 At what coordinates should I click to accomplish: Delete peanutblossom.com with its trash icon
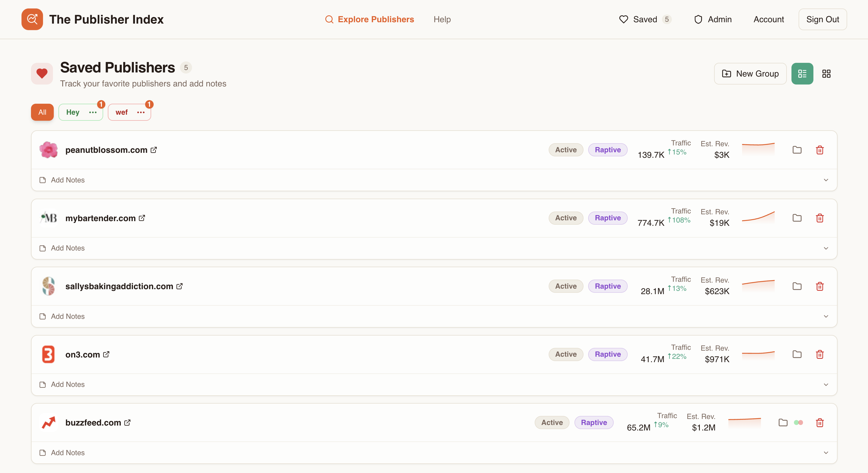[x=820, y=150]
